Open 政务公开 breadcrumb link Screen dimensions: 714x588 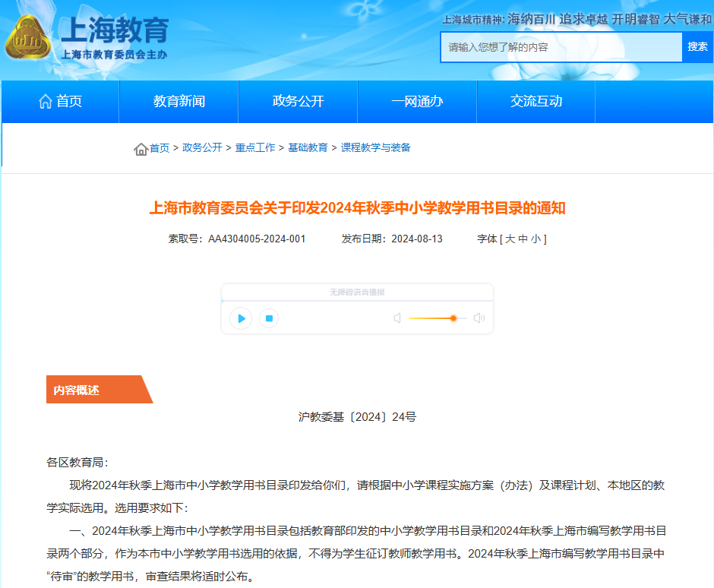point(202,147)
